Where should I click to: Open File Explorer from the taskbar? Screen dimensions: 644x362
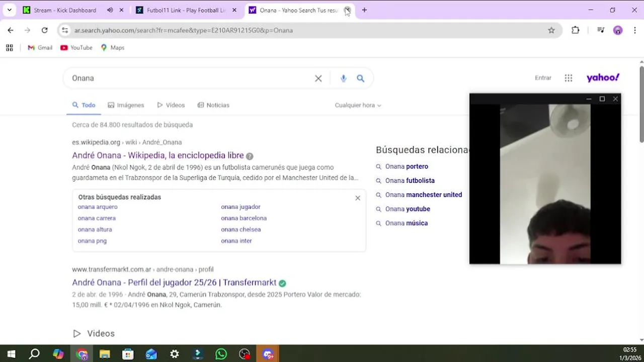[x=105, y=354]
